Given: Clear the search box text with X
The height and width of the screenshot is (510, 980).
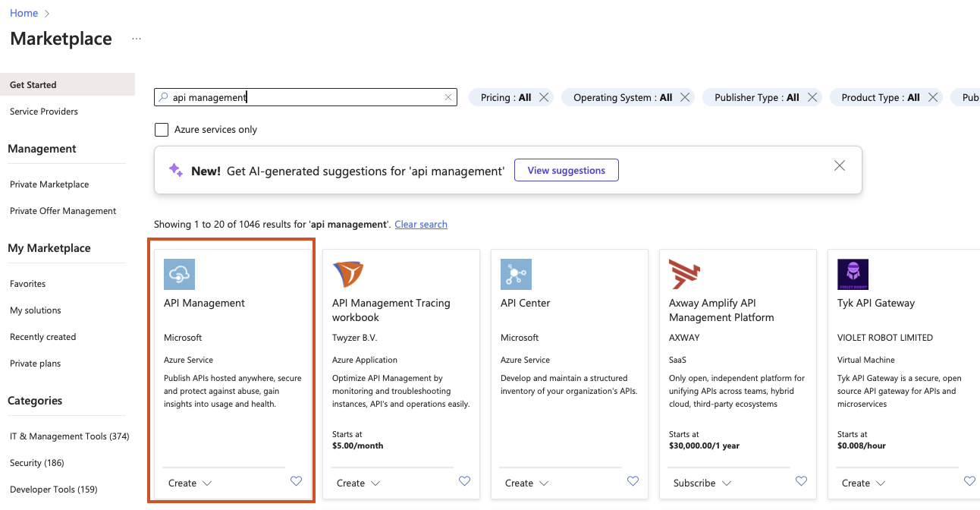Looking at the screenshot, I should pyautogui.click(x=448, y=97).
